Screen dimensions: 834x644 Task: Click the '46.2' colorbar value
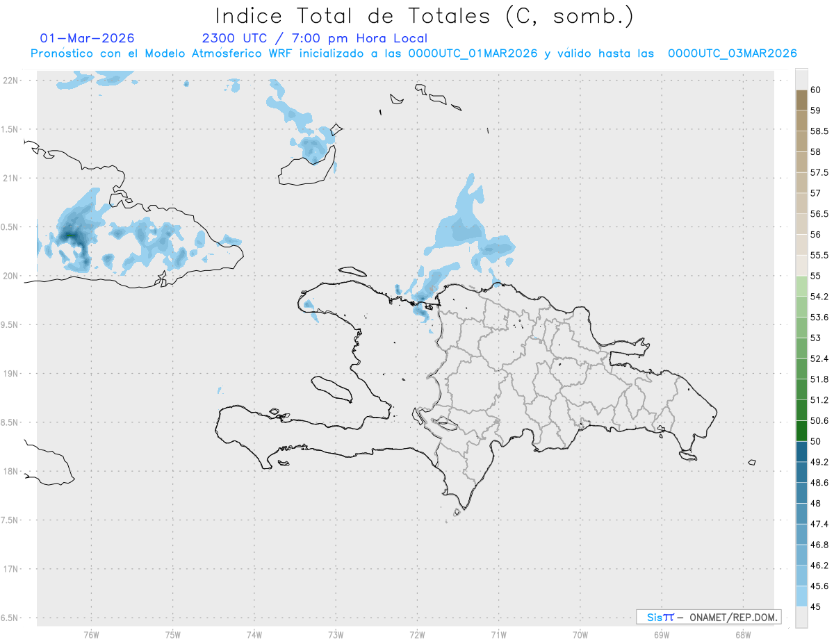pyautogui.click(x=819, y=565)
